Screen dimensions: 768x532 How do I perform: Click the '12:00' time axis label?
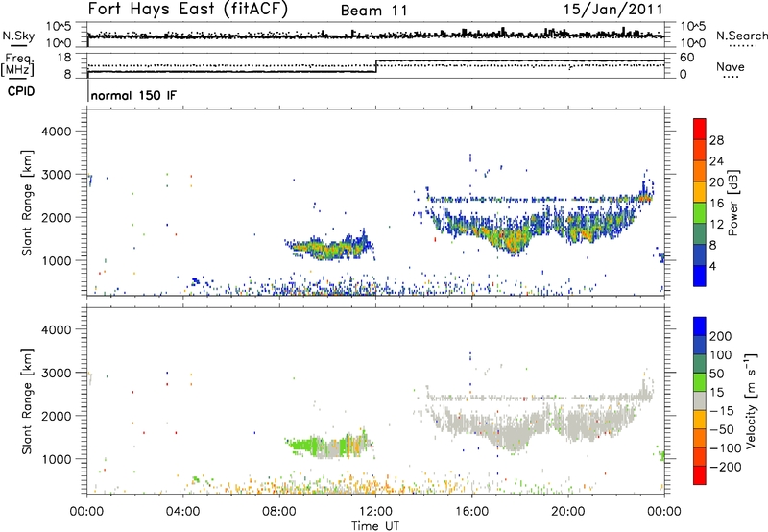click(375, 512)
